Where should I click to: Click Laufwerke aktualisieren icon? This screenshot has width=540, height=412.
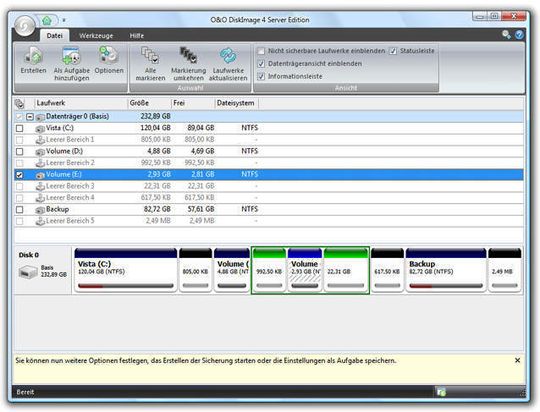(228, 56)
